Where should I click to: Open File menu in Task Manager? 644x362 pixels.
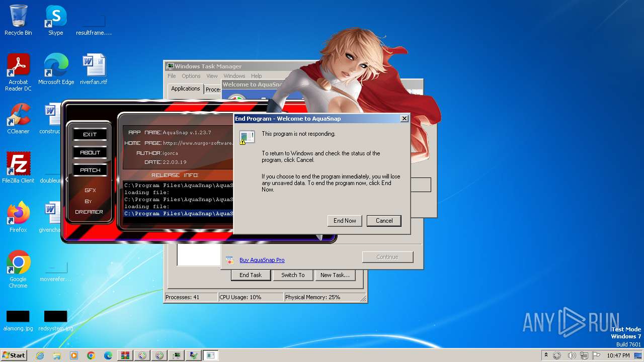[x=172, y=76]
